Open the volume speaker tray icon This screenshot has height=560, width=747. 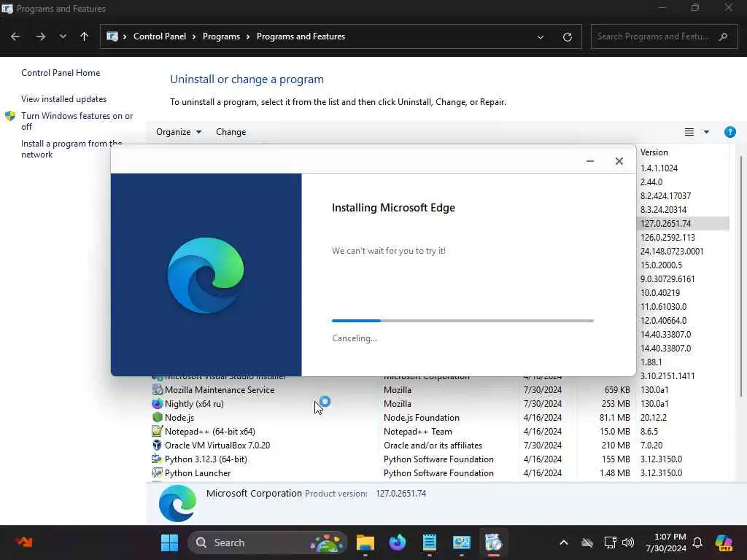pyautogui.click(x=628, y=542)
